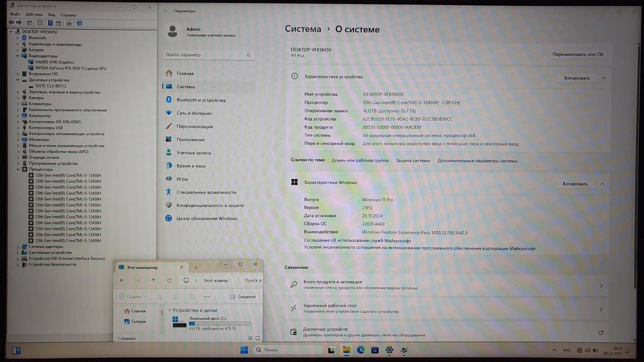Select the NVIDIA GeForce RTX 3050 Ti device

point(70,68)
